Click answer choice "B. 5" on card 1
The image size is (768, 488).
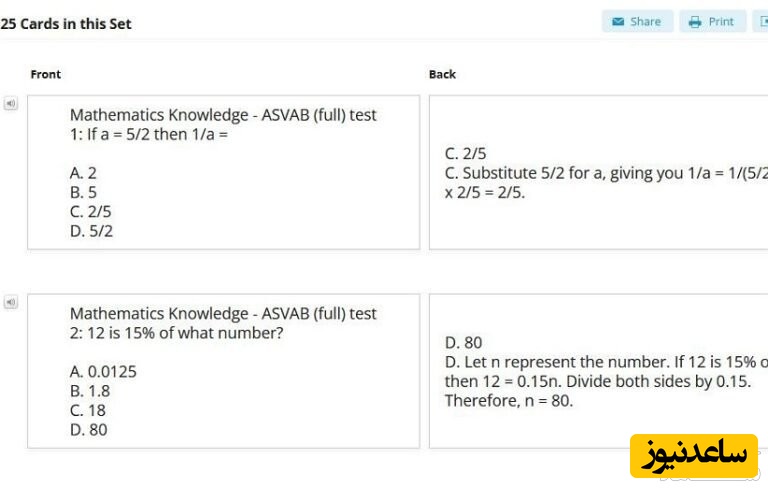pos(83,192)
